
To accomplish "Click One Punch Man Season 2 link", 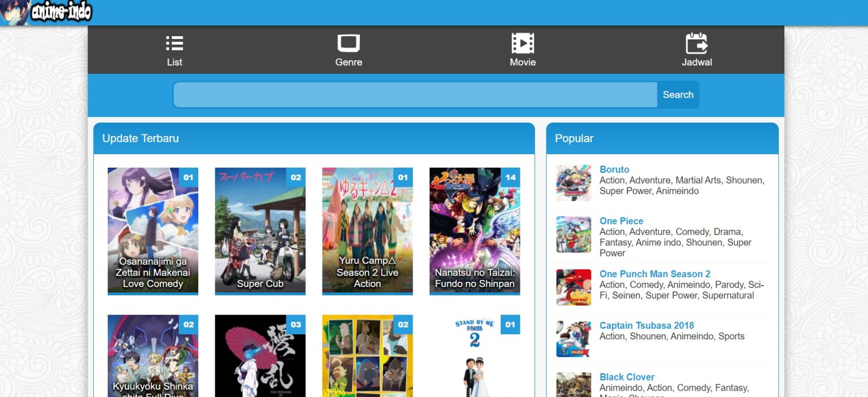I will [x=655, y=274].
